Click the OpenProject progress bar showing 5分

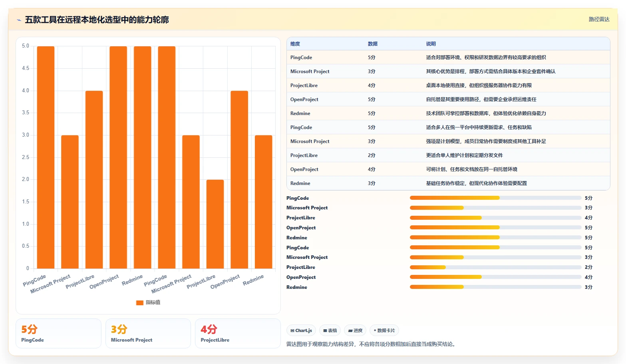pos(496,228)
